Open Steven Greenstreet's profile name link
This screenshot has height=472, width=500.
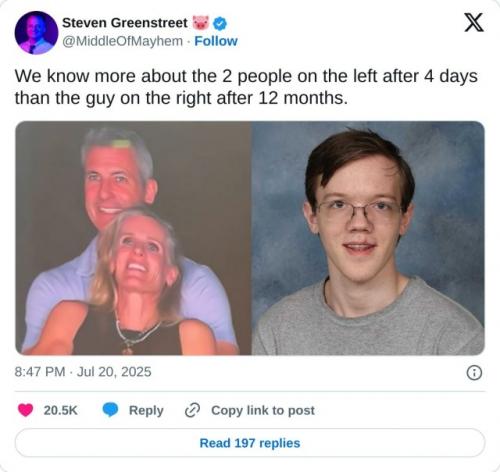(125, 23)
